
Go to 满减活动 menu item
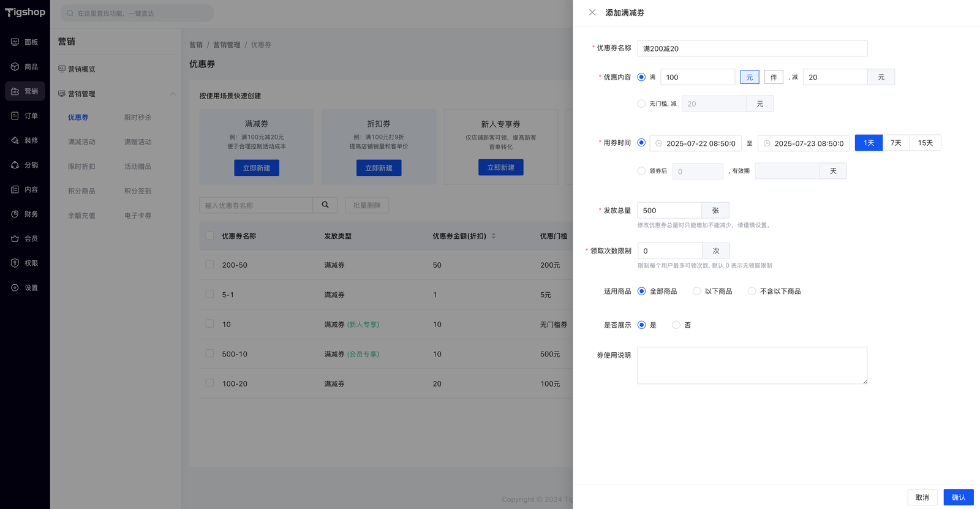81,142
